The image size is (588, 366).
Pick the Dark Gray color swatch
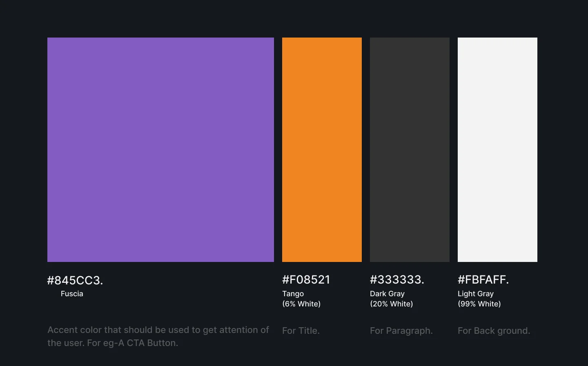coord(410,149)
